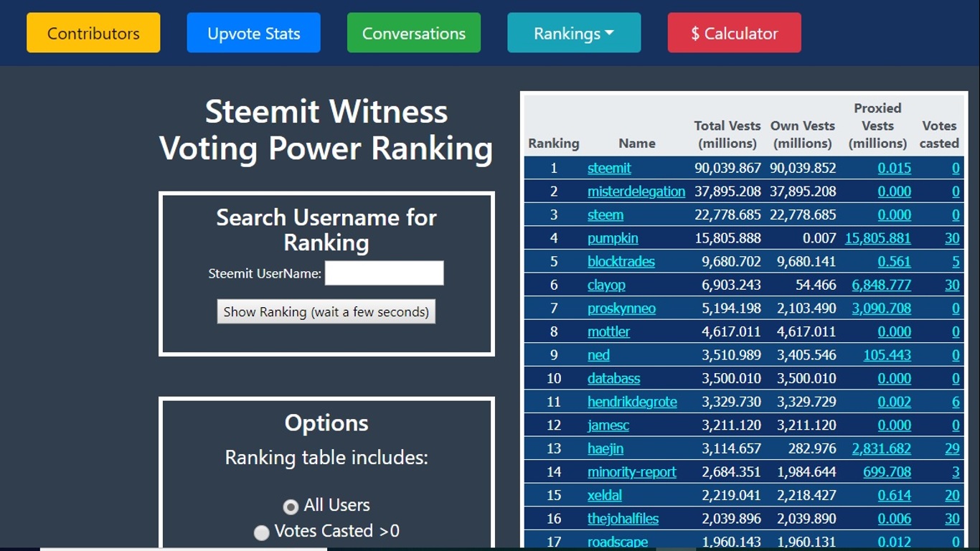Click blocktrades' proxied vests 0.561
Image resolution: width=980 pixels, height=551 pixels.
[x=895, y=261]
